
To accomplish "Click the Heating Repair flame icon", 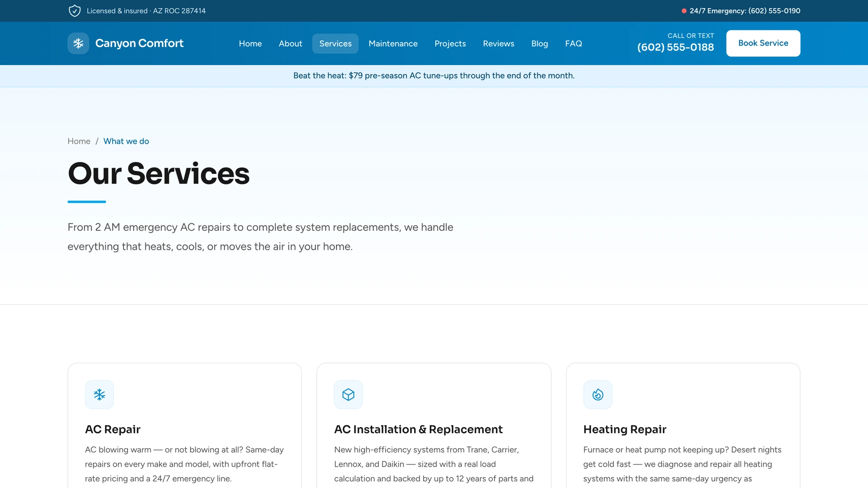I will 598,394.
